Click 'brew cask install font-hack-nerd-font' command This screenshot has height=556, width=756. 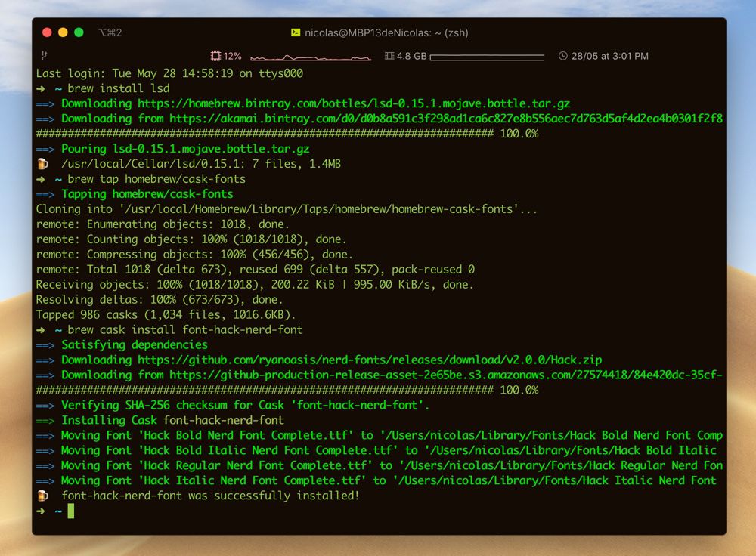(x=185, y=329)
